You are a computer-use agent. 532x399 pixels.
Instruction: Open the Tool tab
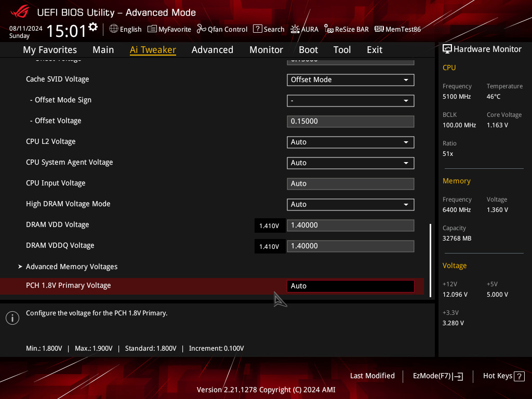pyautogui.click(x=342, y=50)
